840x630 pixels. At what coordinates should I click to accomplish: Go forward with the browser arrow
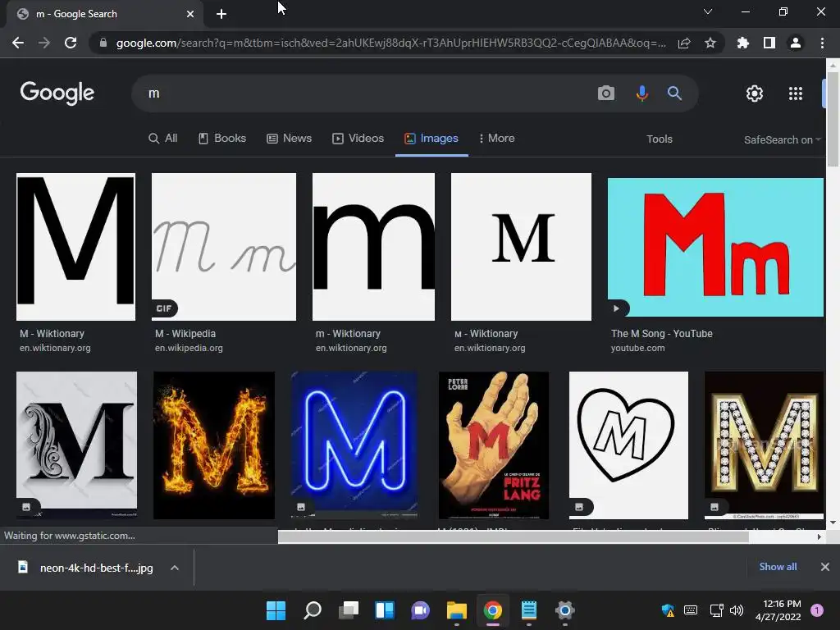44,43
